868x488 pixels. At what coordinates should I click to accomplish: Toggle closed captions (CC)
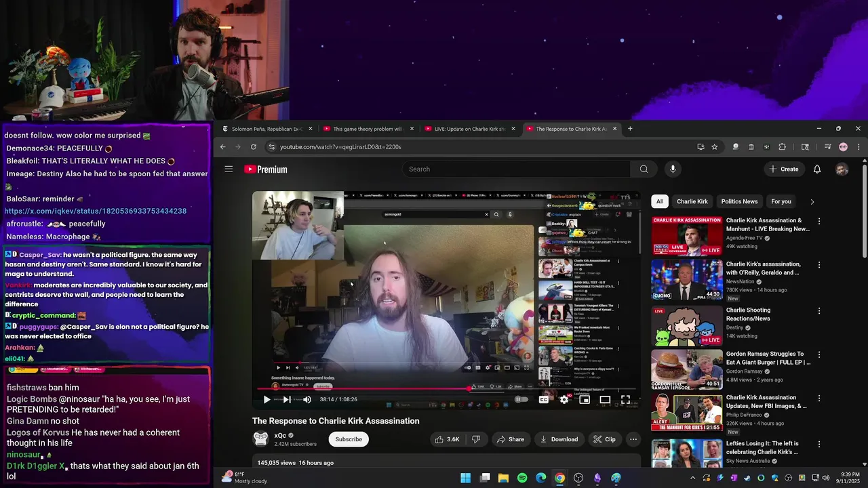543,400
